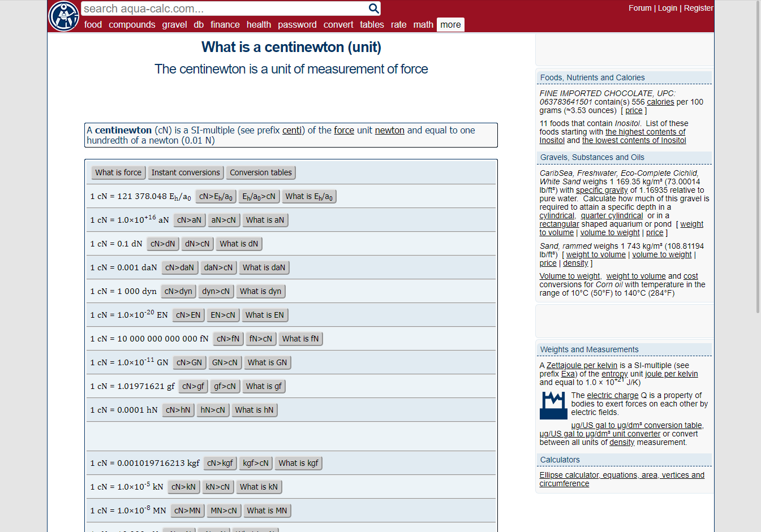Open the Zettajoule per kelvin link
761x532 pixels.
pos(582,366)
